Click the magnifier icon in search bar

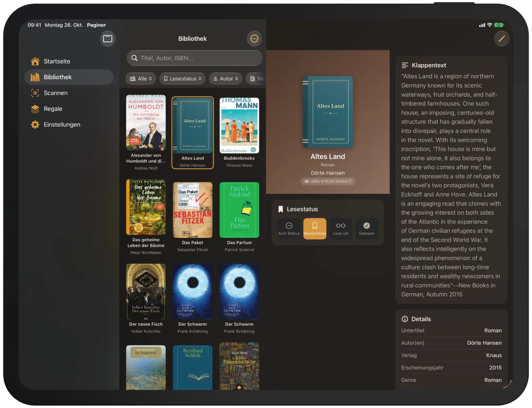click(x=134, y=58)
